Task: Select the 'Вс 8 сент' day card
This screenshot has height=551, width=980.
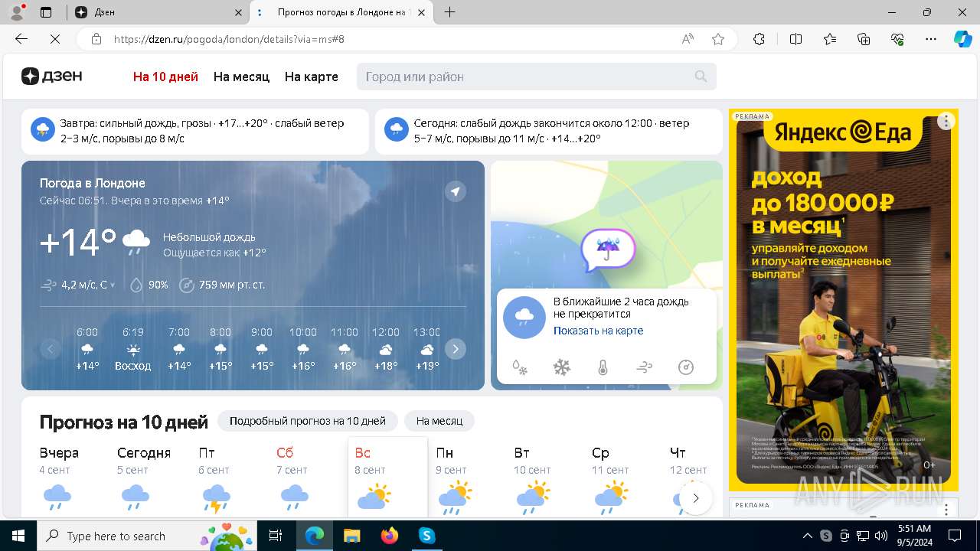Action: click(387, 477)
